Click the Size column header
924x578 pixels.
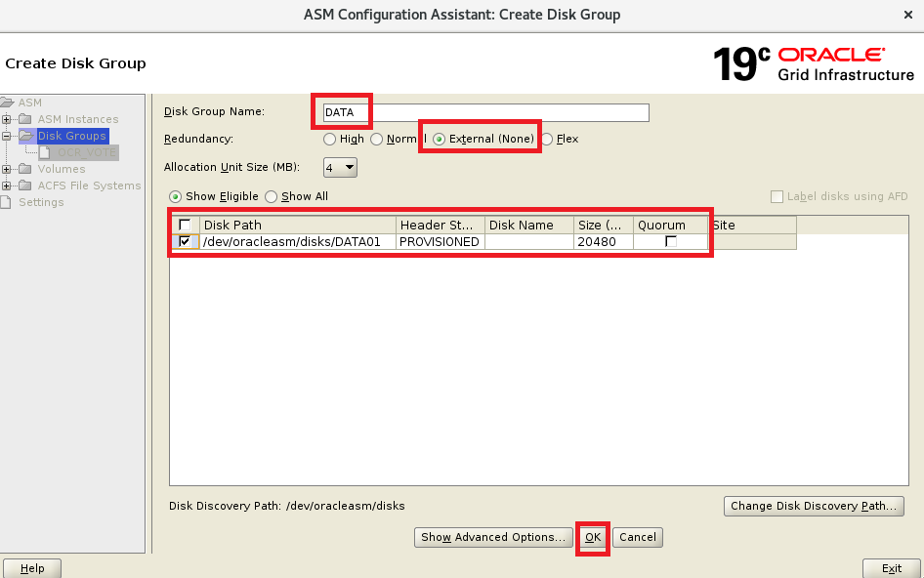(x=604, y=226)
